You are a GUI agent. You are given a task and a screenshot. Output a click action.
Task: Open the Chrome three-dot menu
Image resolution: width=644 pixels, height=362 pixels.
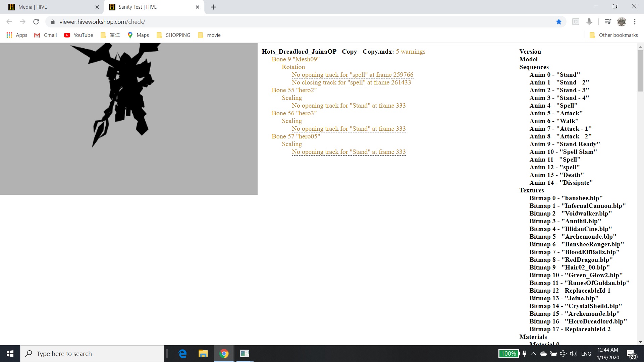635,22
